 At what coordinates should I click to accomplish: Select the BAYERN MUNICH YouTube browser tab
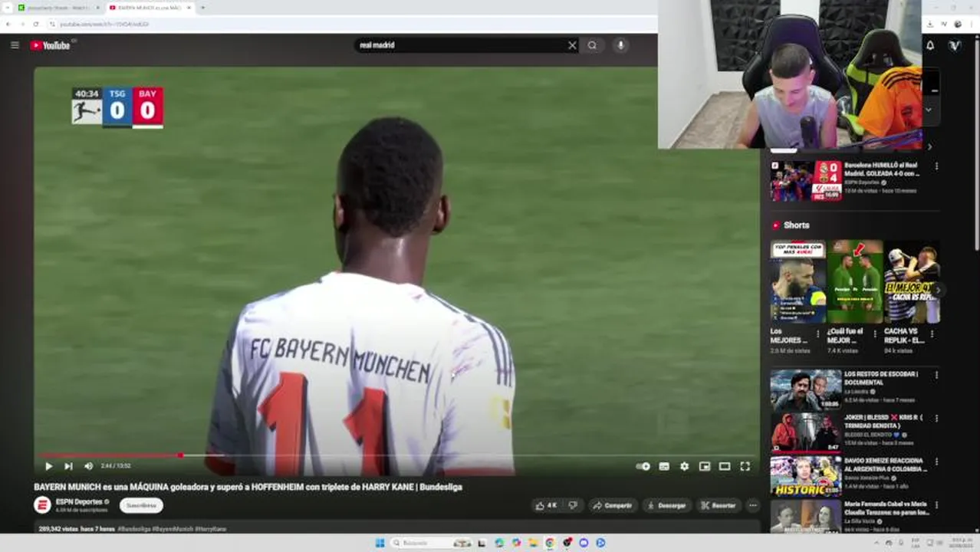pos(150,8)
